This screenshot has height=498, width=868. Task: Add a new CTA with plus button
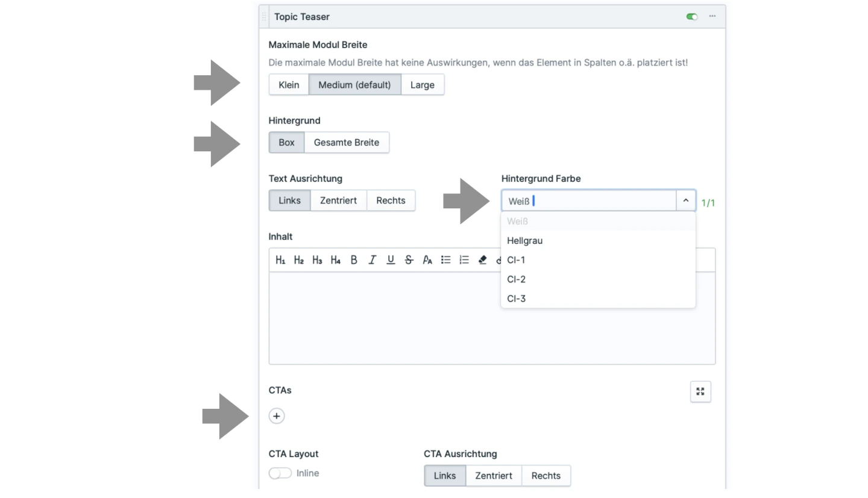(x=277, y=416)
